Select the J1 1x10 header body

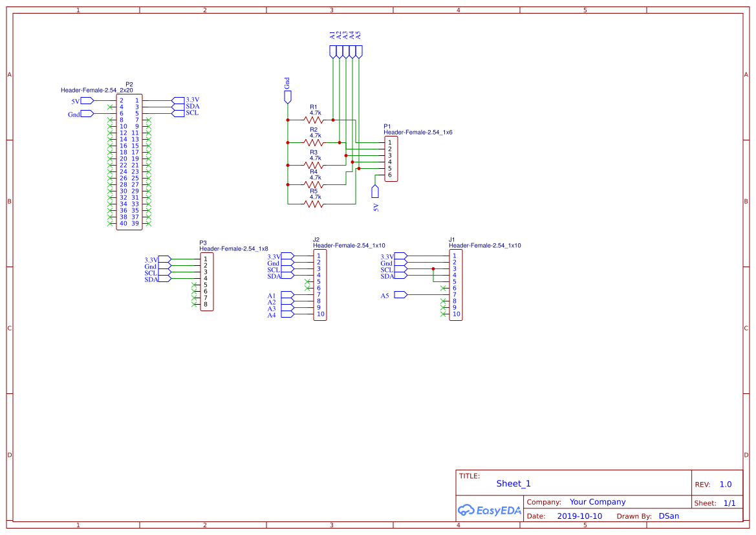click(456, 285)
